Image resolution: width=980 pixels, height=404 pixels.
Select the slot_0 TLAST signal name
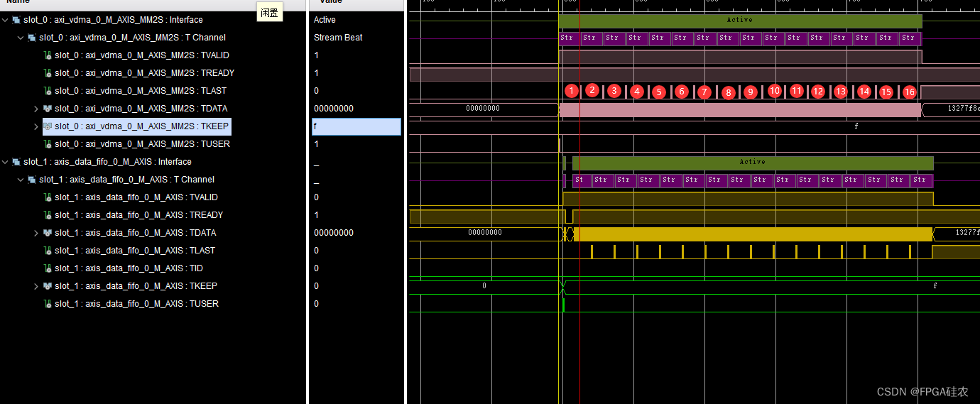tap(141, 91)
